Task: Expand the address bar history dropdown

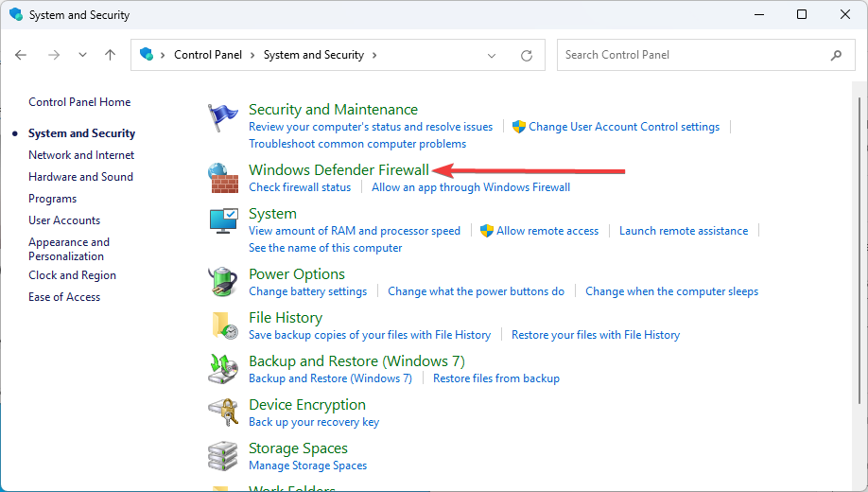Action: (x=491, y=56)
